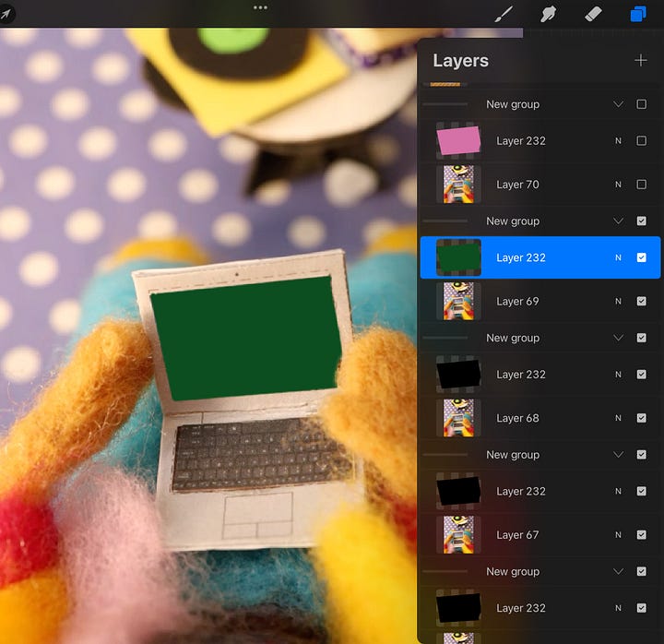
Task: Hide the group containing Layer 68
Action: pyautogui.click(x=642, y=338)
